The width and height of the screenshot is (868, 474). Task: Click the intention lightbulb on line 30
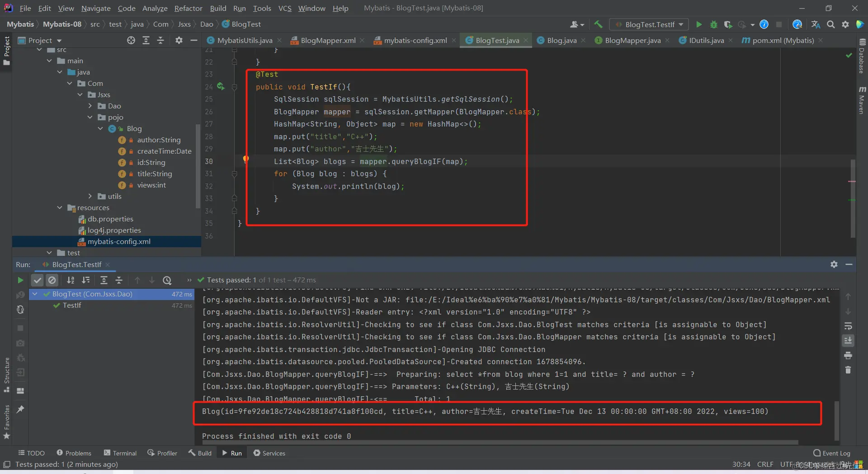coord(246,159)
